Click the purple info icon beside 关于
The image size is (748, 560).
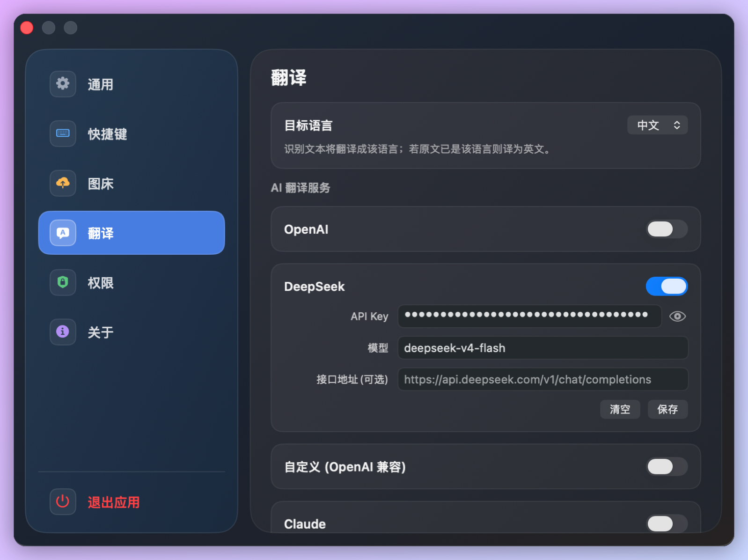point(63,332)
